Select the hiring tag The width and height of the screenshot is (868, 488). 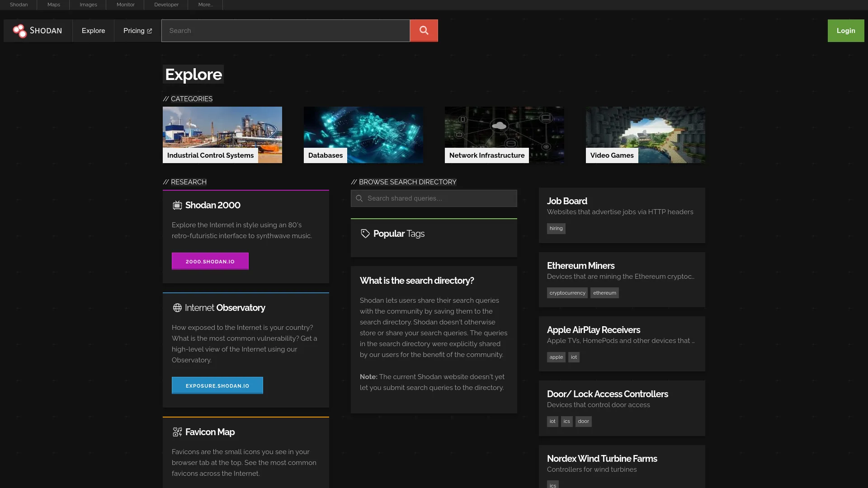[556, 229]
